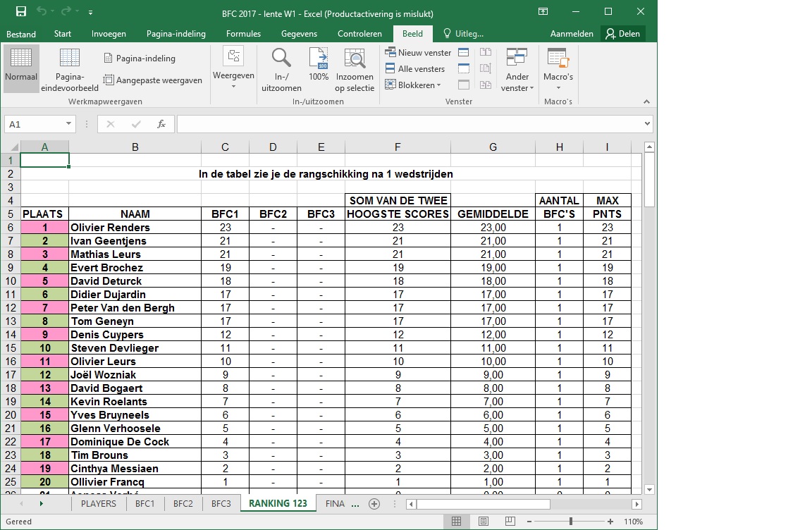Click the insert function fx icon
This screenshot has width=812, height=530.
pos(161,124)
